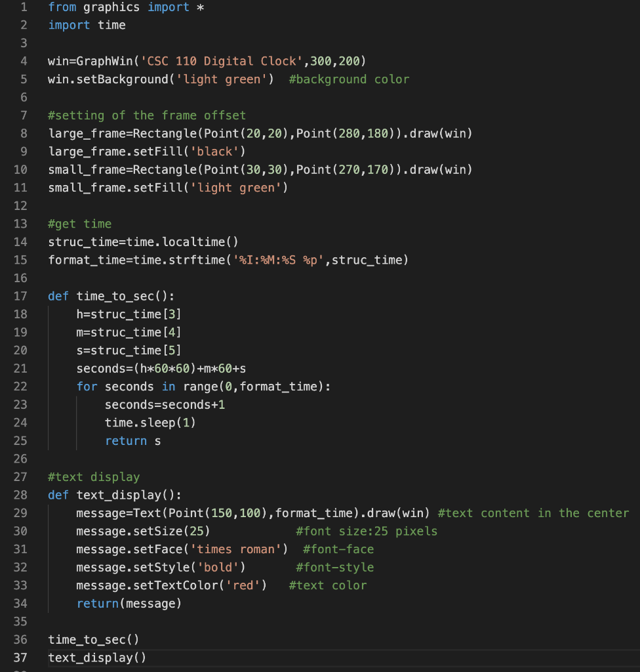Click the for keyword on line 22

tap(87, 387)
